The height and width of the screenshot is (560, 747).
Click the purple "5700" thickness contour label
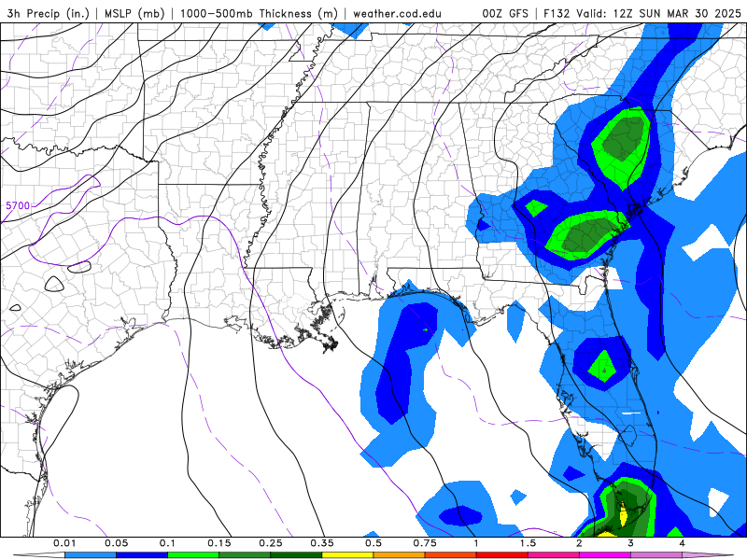pyautogui.click(x=18, y=205)
